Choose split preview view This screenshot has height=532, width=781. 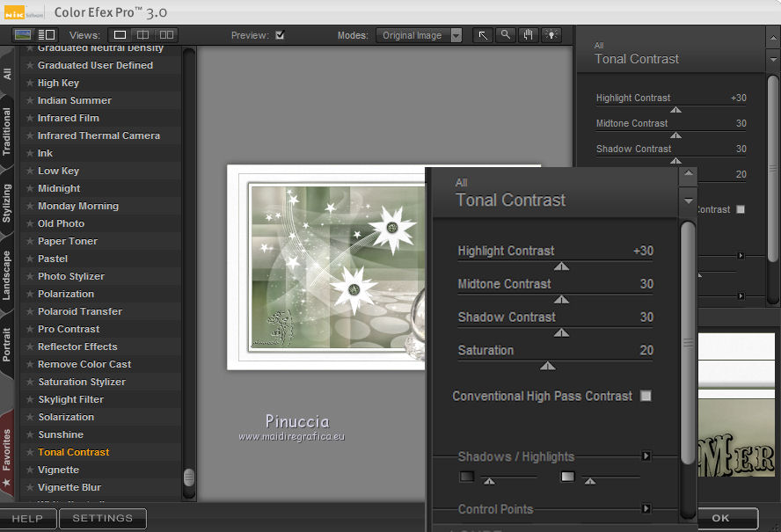click(143, 35)
